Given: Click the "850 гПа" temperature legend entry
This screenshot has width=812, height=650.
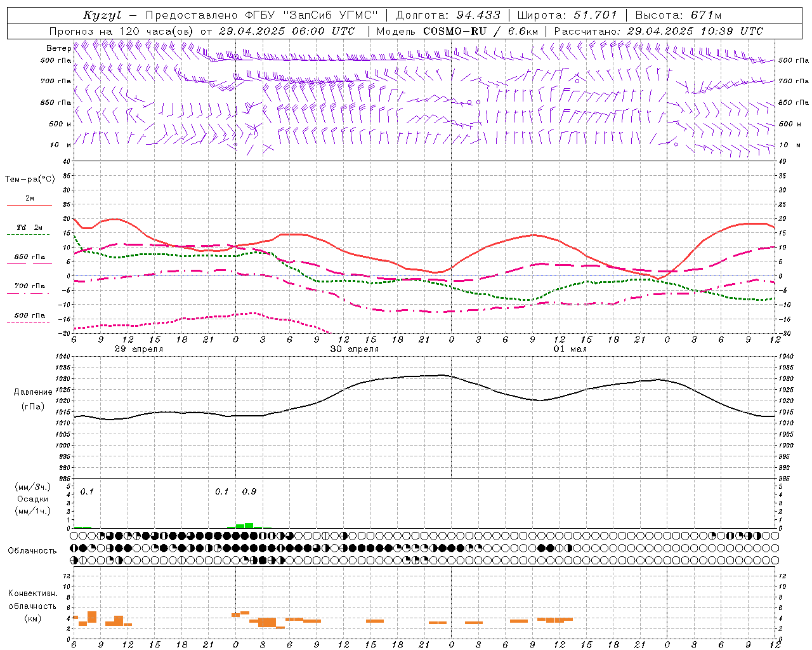Looking at the screenshot, I should (30, 257).
